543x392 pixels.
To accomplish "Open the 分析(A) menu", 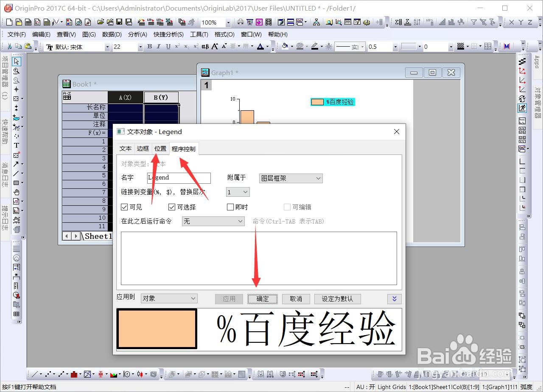I will (x=137, y=34).
